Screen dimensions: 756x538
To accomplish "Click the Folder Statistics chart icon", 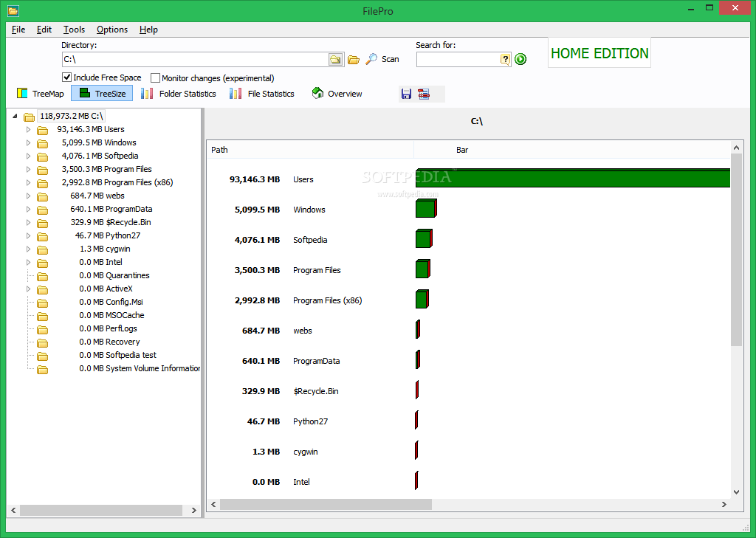I will [147, 93].
